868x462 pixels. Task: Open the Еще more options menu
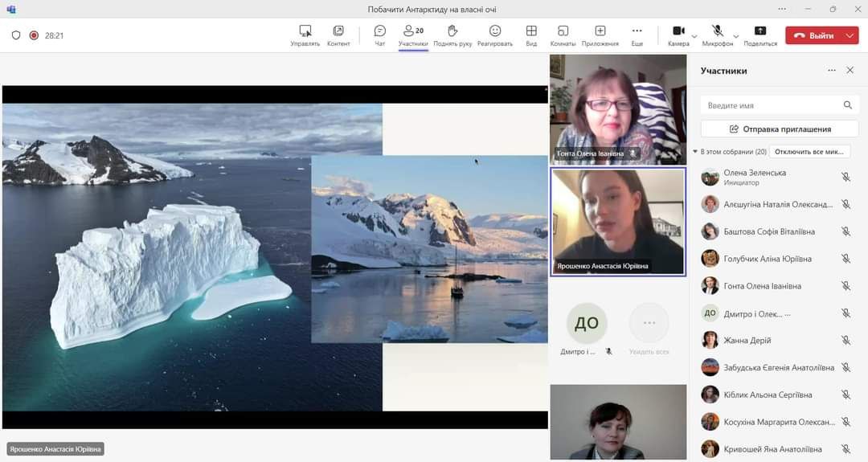click(x=637, y=31)
